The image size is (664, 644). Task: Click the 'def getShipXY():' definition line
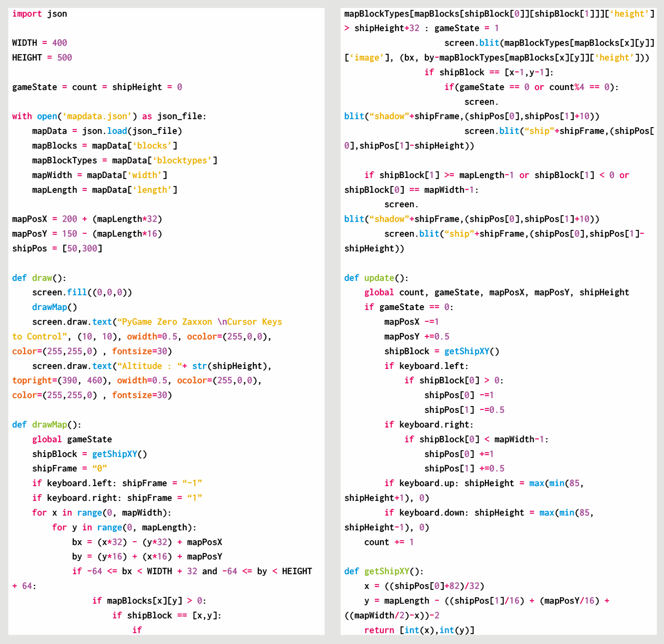384,571
